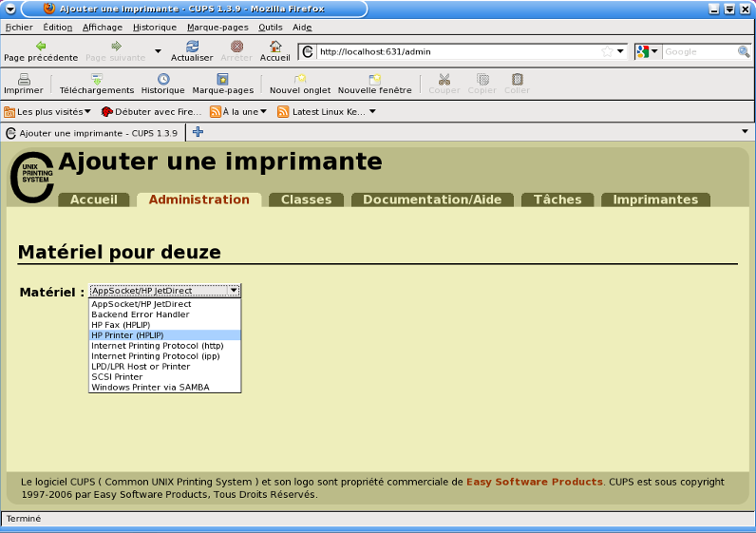Select Windows Printer via SAMBA option

click(165, 388)
